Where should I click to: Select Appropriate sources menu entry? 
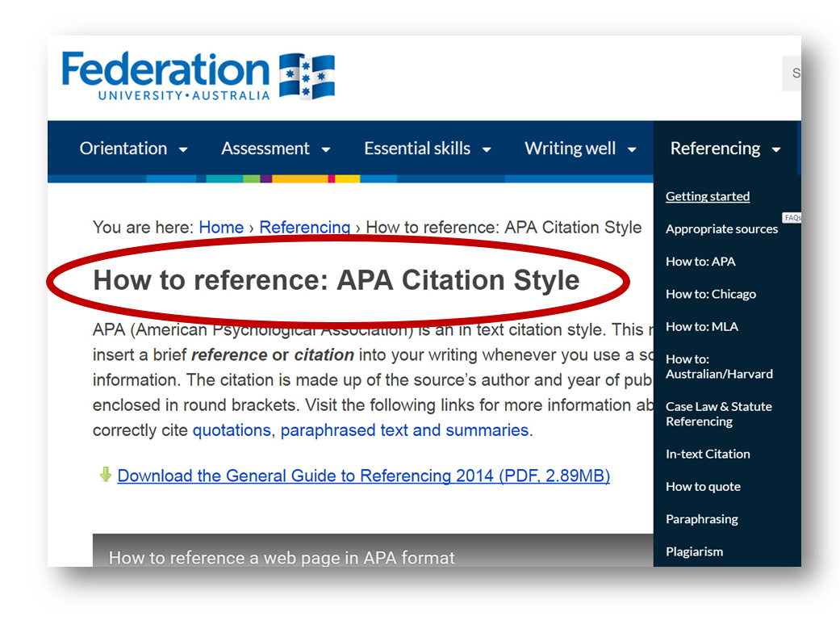pos(721,229)
